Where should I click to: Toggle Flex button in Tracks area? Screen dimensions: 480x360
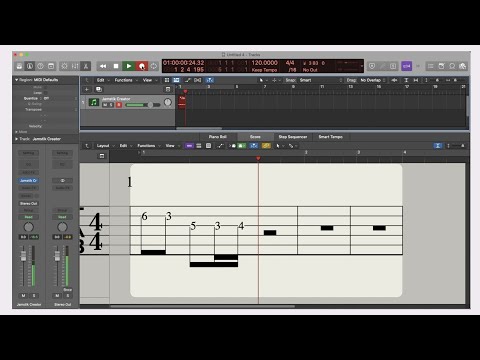coord(198,80)
